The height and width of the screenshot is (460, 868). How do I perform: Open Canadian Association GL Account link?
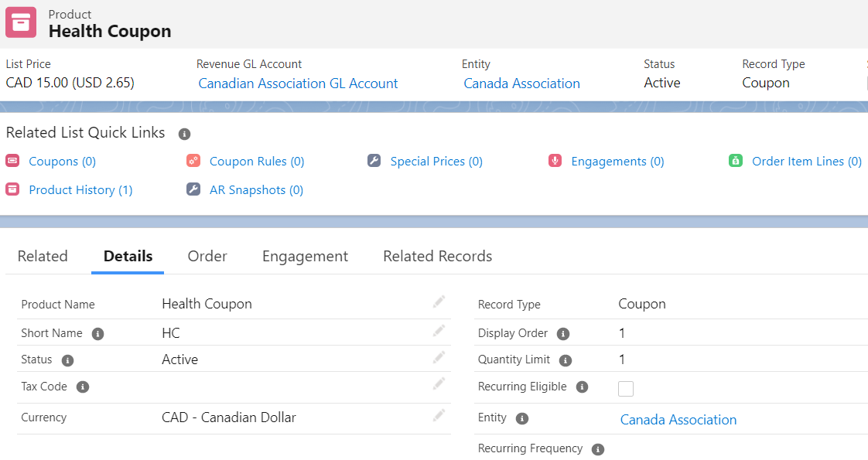click(x=298, y=83)
